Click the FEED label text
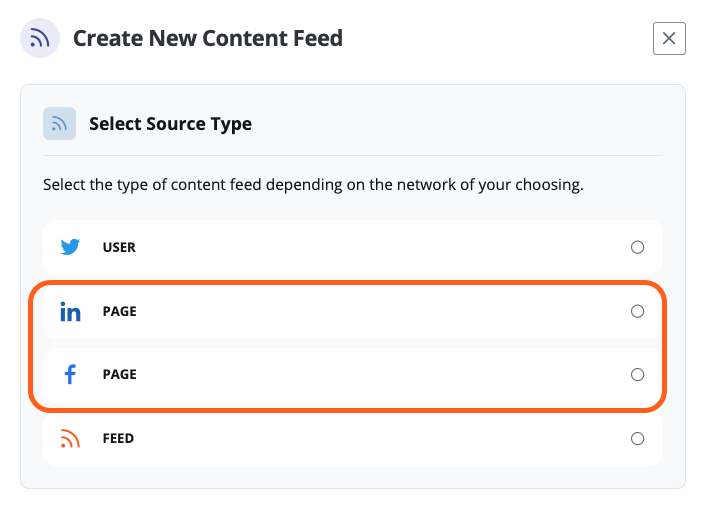 (x=118, y=438)
